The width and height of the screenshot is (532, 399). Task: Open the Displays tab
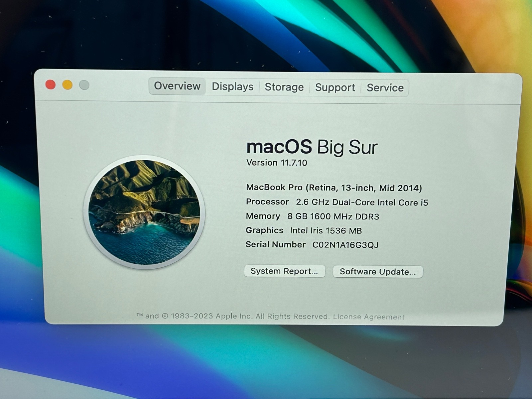pos(232,87)
